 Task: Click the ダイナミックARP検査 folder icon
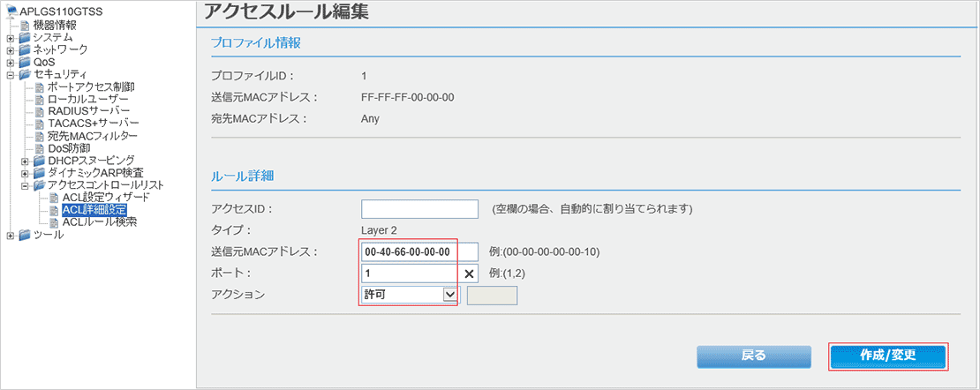pyautogui.click(x=40, y=173)
